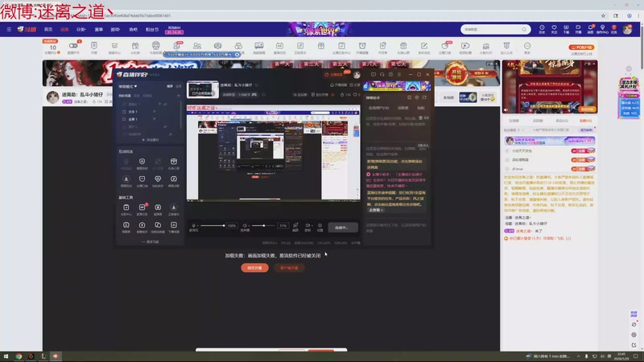Open the record options arrow beside 录制
The height and width of the screenshot is (362, 644).
click(312, 225)
